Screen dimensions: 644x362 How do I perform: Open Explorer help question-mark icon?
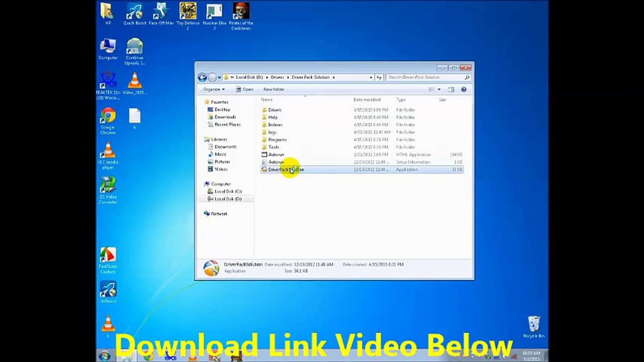[464, 89]
